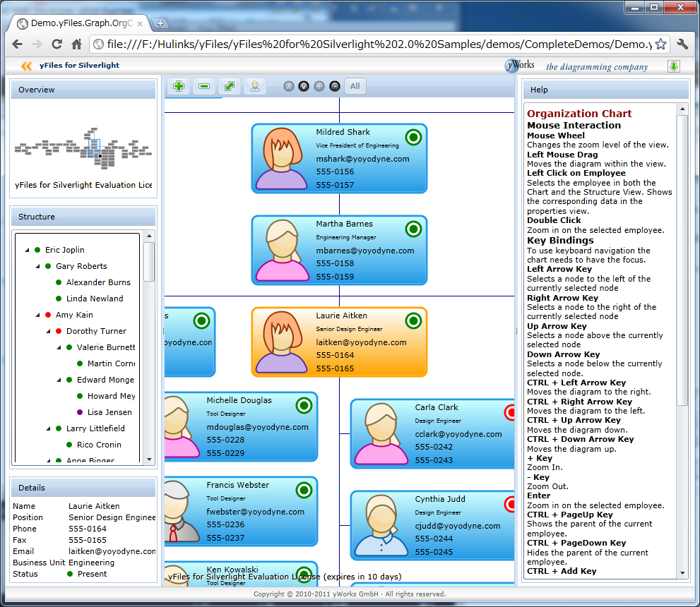The height and width of the screenshot is (607, 700).
Task: Select Lisa Jensen in Structure tree
Action: click(109, 412)
